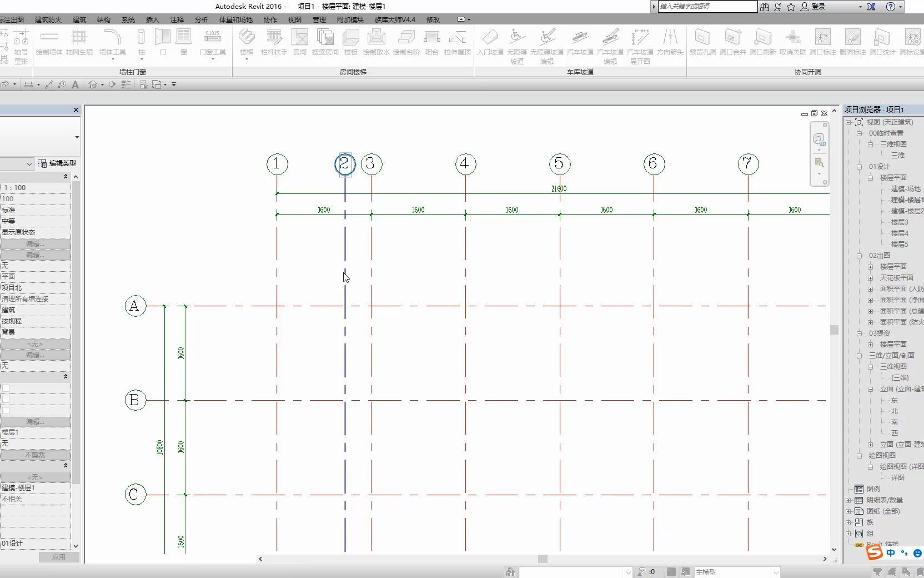Expand the 族 node in project browser
This screenshot has width=924, height=578.
[848, 522]
